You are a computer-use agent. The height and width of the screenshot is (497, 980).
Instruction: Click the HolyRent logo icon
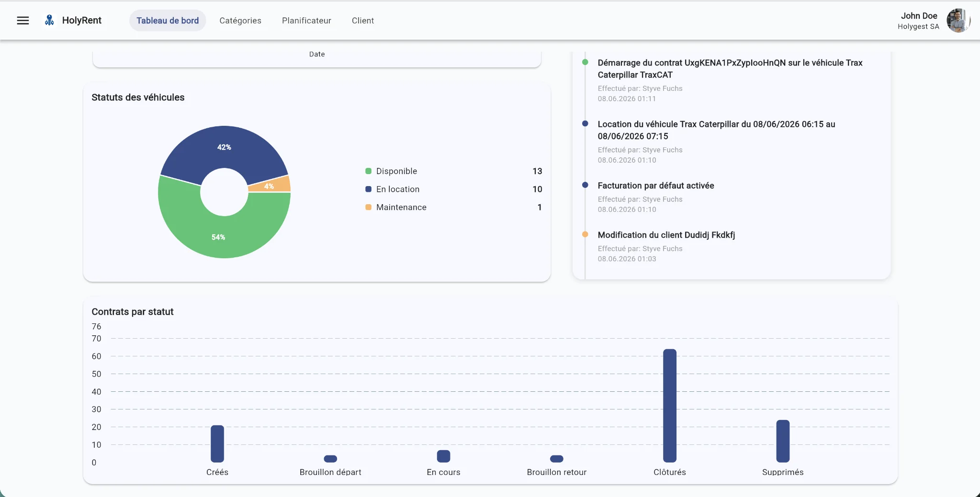(x=49, y=20)
